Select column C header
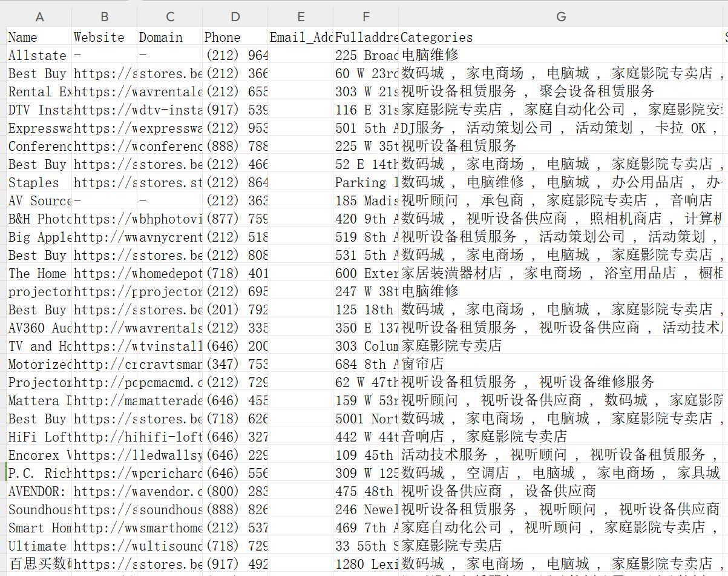 point(170,17)
